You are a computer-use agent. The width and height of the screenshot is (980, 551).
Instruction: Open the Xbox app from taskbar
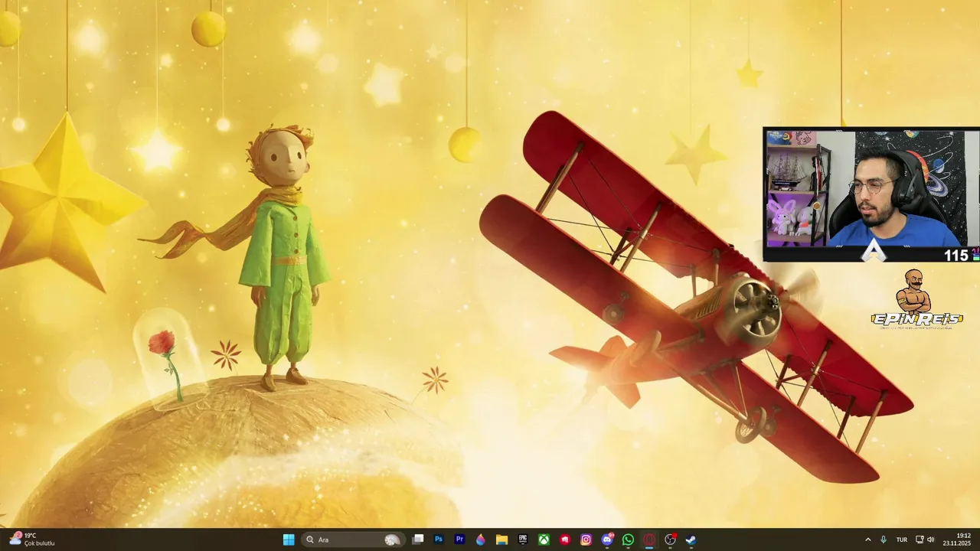(544, 540)
